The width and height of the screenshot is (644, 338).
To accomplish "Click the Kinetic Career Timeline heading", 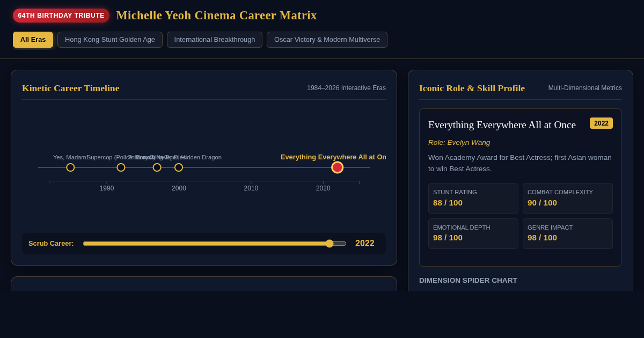I will 71,88.
